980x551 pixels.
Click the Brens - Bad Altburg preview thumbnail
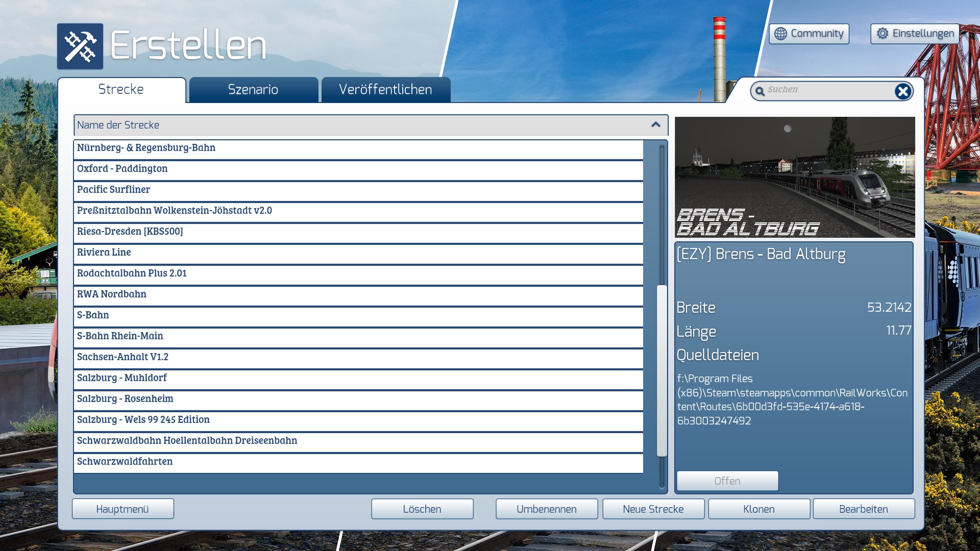794,177
